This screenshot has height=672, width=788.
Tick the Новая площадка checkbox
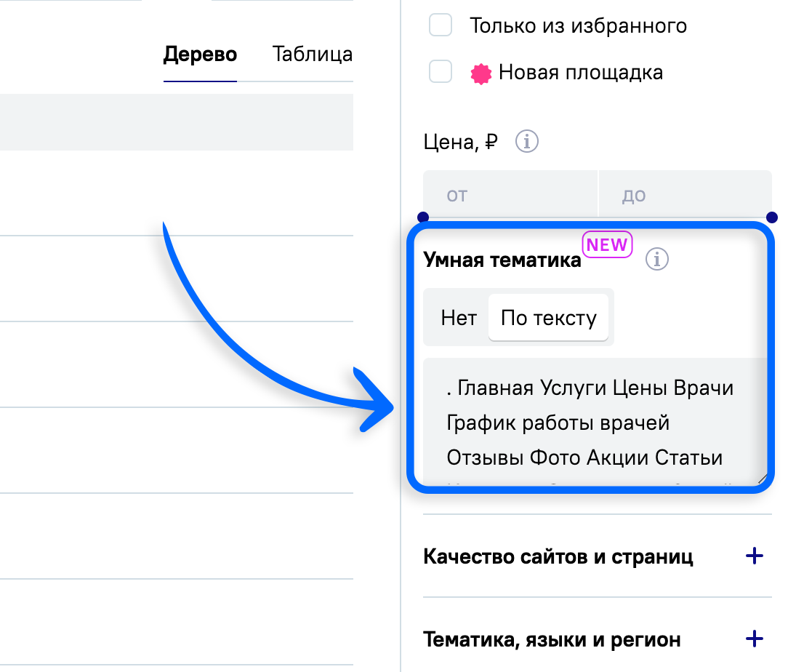coord(441,72)
